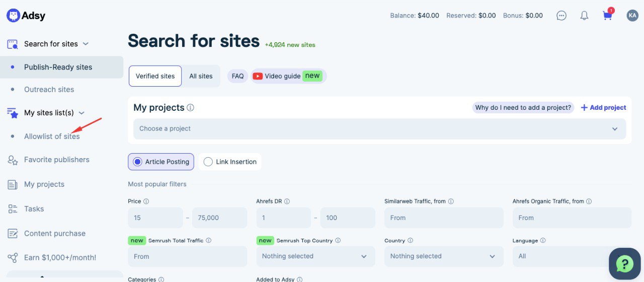Viewport: 644px width, 282px height.
Task: Open the KA user avatar menu
Action: click(632, 16)
